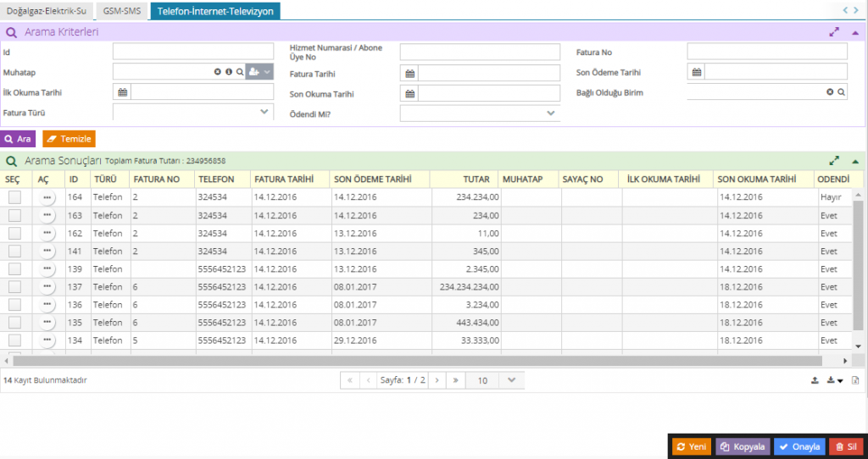Select checkbox for row ID 164
The image size is (868, 459).
14,197
